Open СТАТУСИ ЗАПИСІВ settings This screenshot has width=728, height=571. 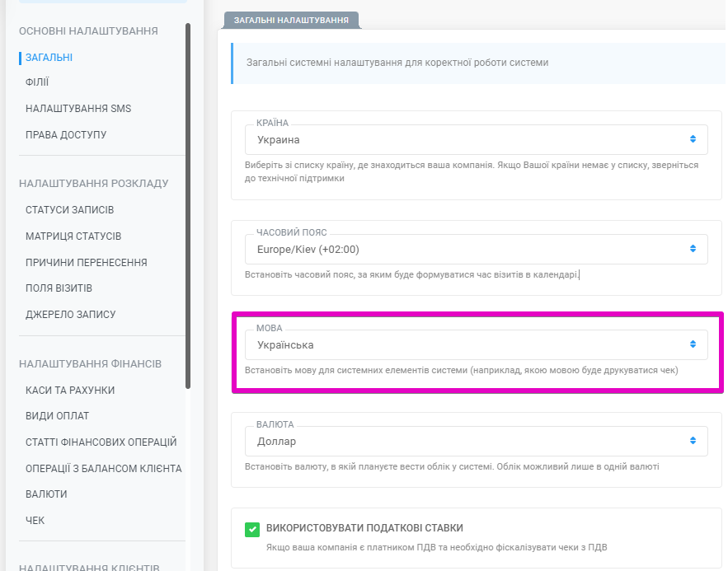click(69, 210)
